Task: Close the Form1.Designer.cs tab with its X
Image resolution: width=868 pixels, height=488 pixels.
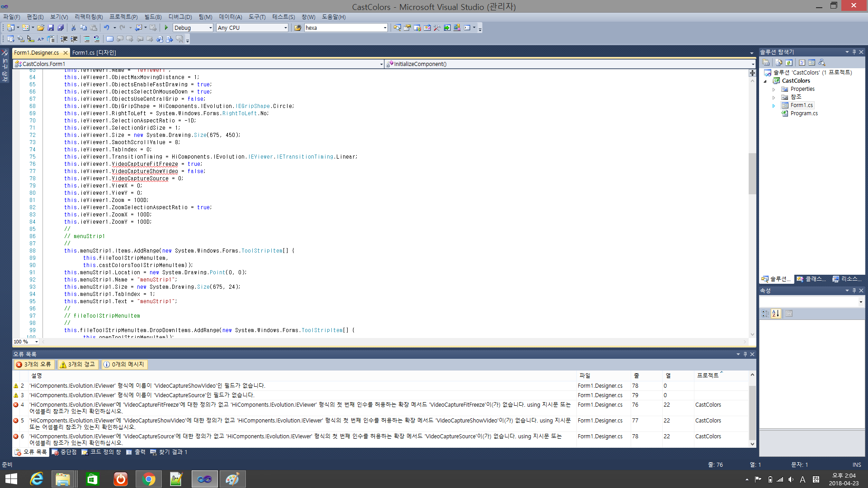Action: [65, 53]
